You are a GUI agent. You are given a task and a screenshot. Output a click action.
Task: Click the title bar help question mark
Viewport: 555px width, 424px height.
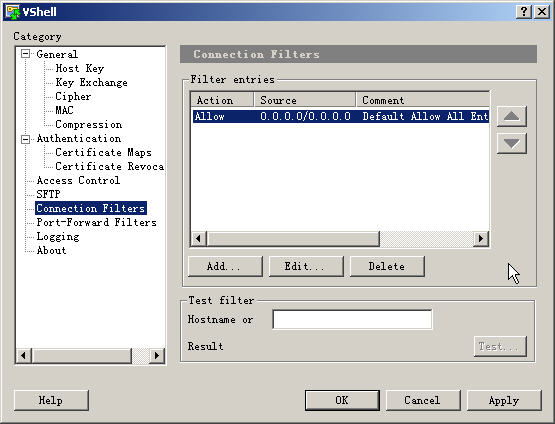pyautogui.click(x=524, y=12)
